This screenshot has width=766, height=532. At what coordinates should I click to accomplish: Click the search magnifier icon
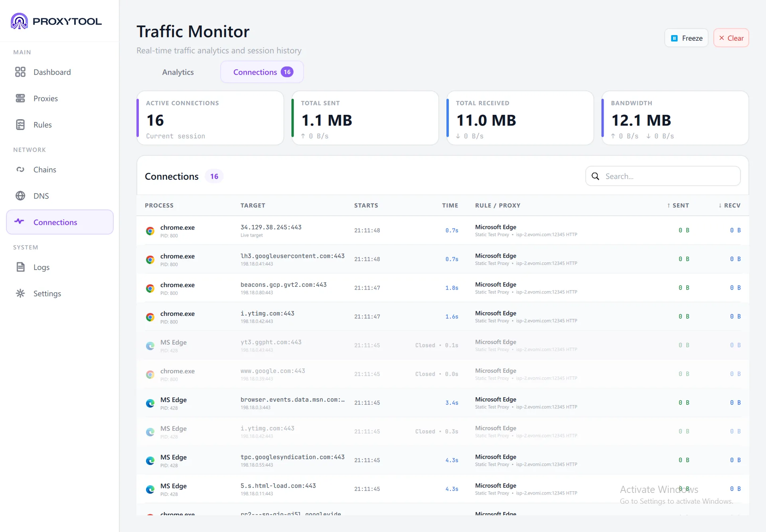click(x=595, y=176)
